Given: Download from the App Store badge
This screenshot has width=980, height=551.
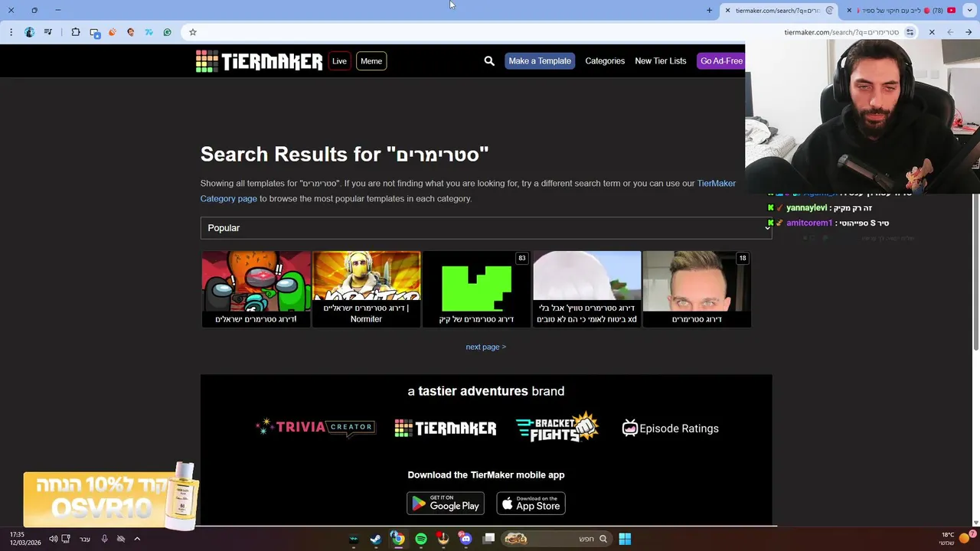Looking at the screenshot, I should click(531, 504).
